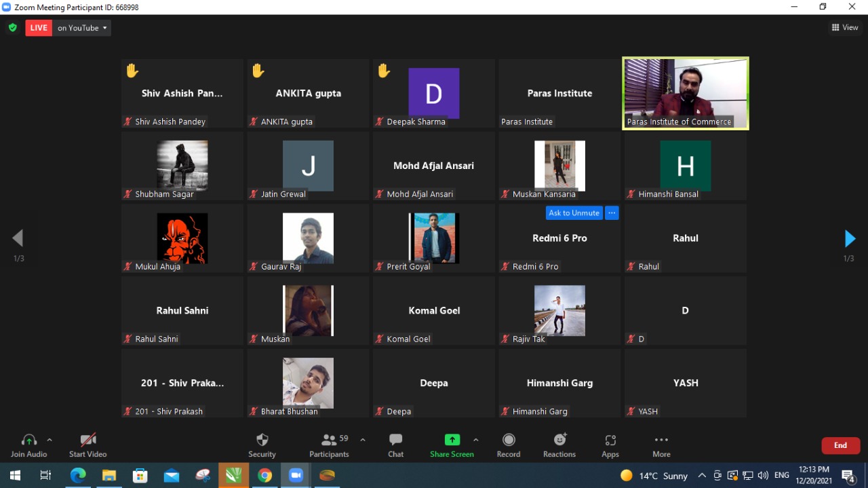
Task: Expand the LIVE on YouTube dropdown
Action: point(105,28)
